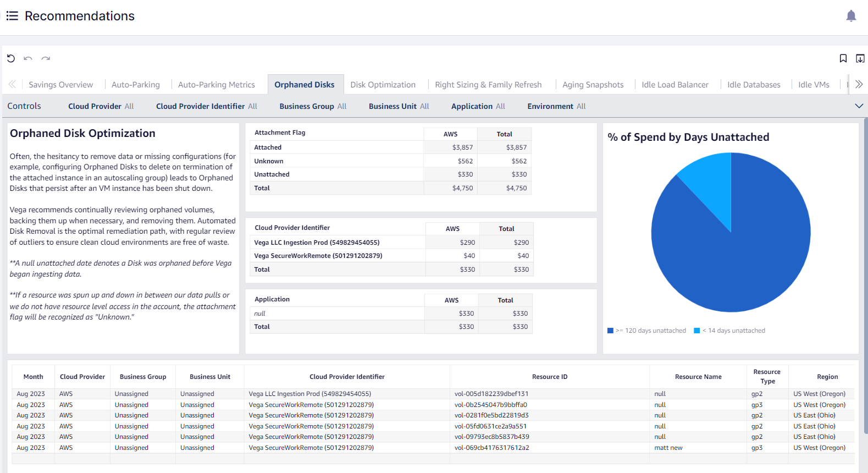Click the Region column header

coord(827,377)
